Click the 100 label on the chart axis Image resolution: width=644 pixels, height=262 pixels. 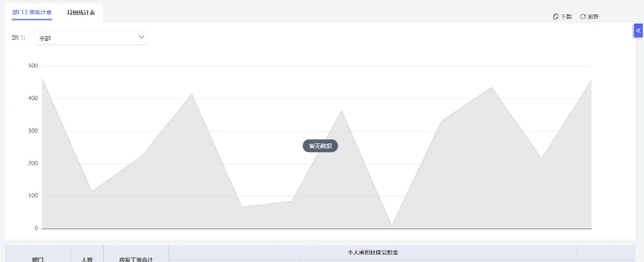click(x=33, y=196)
